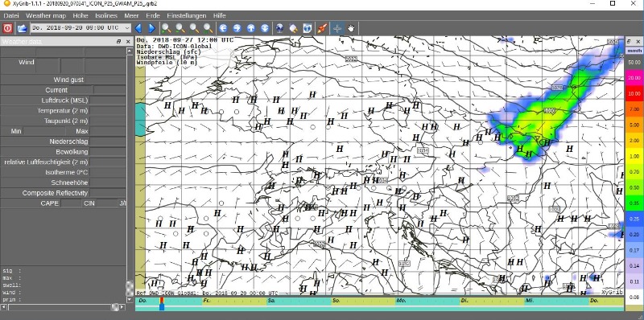The height and width of the screenshot is (320, 644).
Task: Open the Weather map menu
Action: point(46,15)
